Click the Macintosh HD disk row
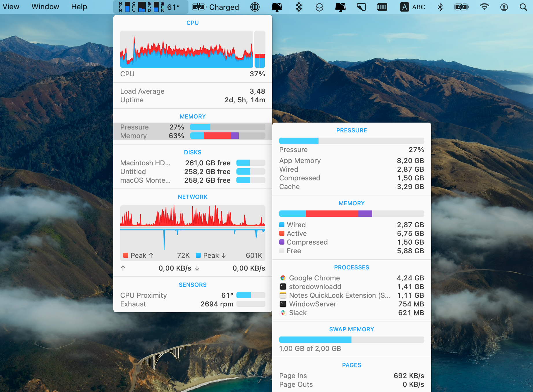533x392 pixels. point(193,163)
